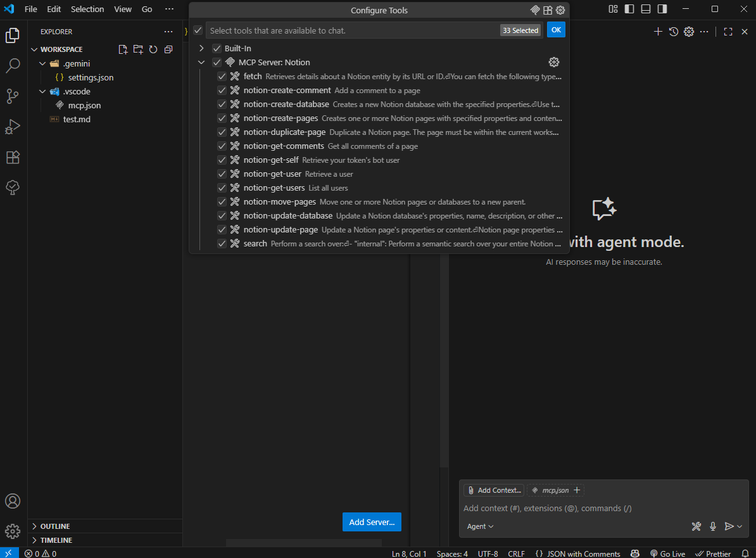Collapse all folders in Explorer
Viewport: 756px width, 558px height.
tap(168, 49)
